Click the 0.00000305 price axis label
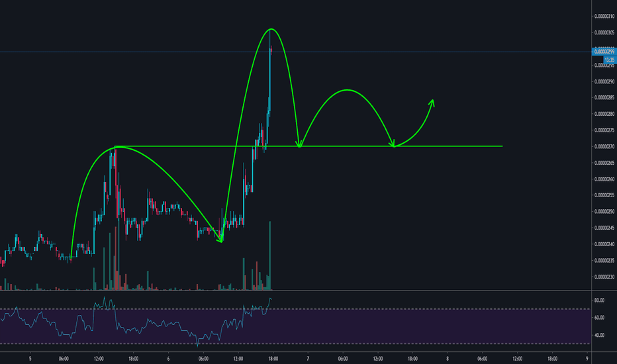This screenshot has height=364, width=617. 604,32
